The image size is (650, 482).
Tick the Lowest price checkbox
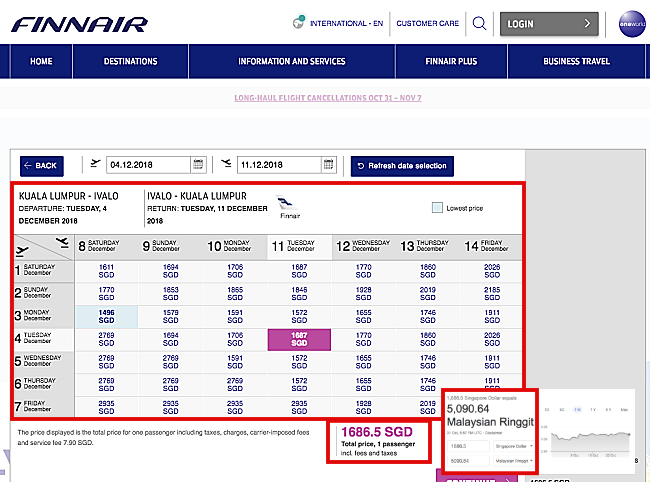tap(437, 208)
